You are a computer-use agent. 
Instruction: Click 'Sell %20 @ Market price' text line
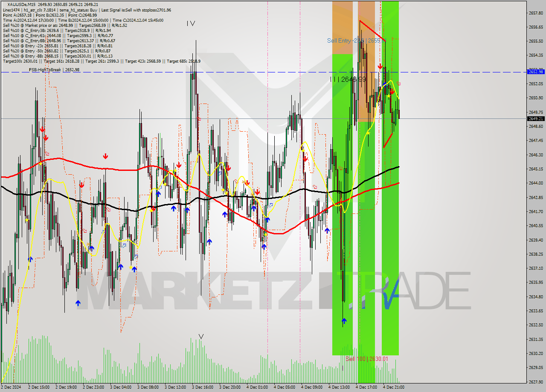pyautogui.click(x=65, y=25)
